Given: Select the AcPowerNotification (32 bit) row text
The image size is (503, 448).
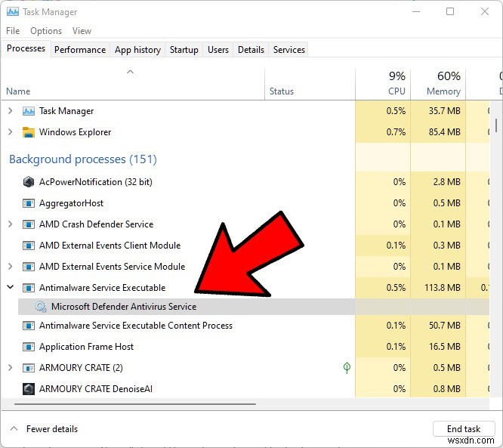Looking at the screenshot, I should pos(96,182).
